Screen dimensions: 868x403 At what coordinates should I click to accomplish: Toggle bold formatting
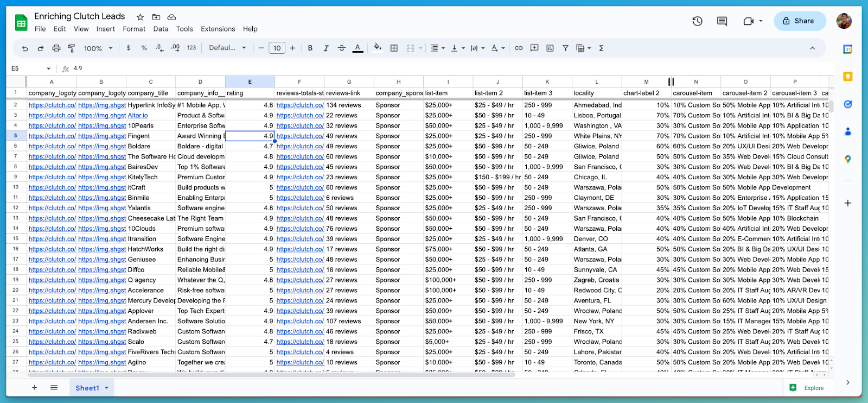point(310,48)
